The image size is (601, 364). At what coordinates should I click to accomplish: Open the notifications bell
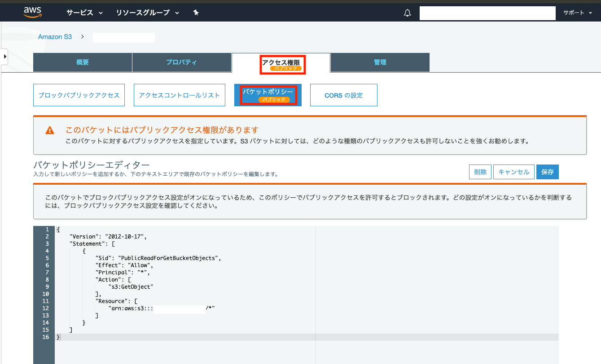click(x=407, y=13)
